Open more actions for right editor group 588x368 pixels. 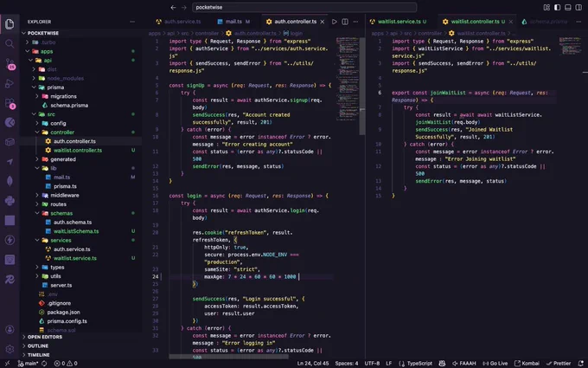pyautogui.click(x=578, y=22)
